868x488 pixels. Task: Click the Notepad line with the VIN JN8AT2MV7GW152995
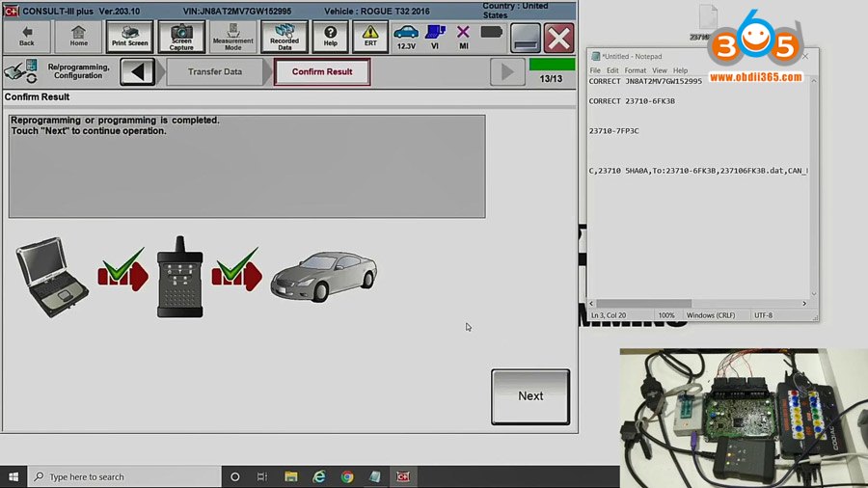(645, 81)
